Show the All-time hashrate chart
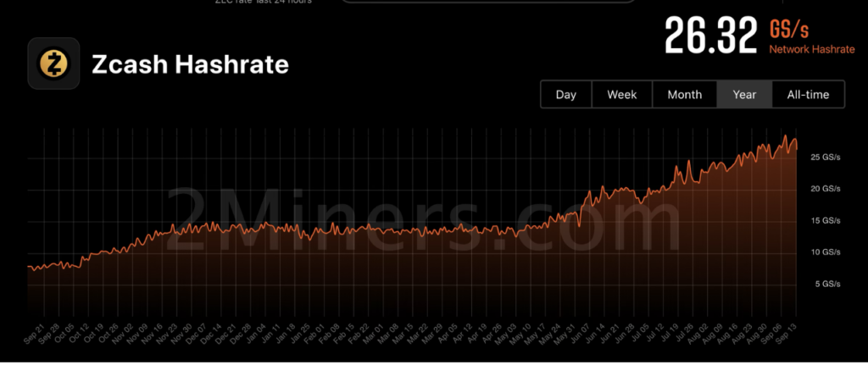 808,95
